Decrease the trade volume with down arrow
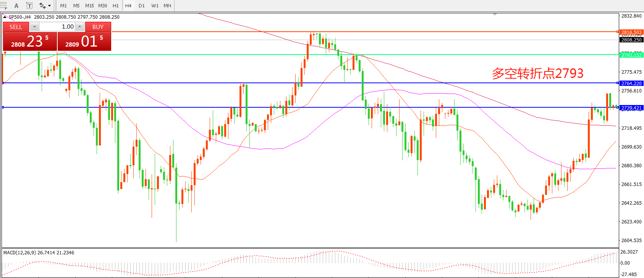The width and height of the screenshot is (644, 278). click(x=34, y=27)
